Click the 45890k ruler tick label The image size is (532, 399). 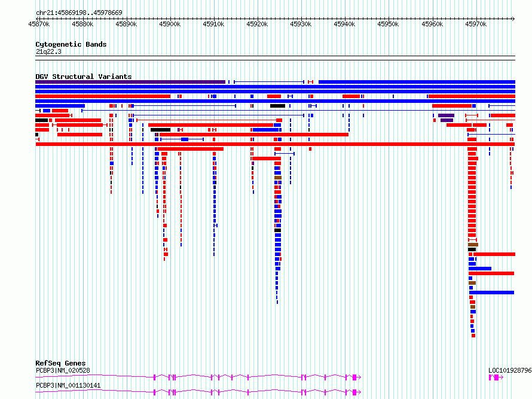coord(126,24)
